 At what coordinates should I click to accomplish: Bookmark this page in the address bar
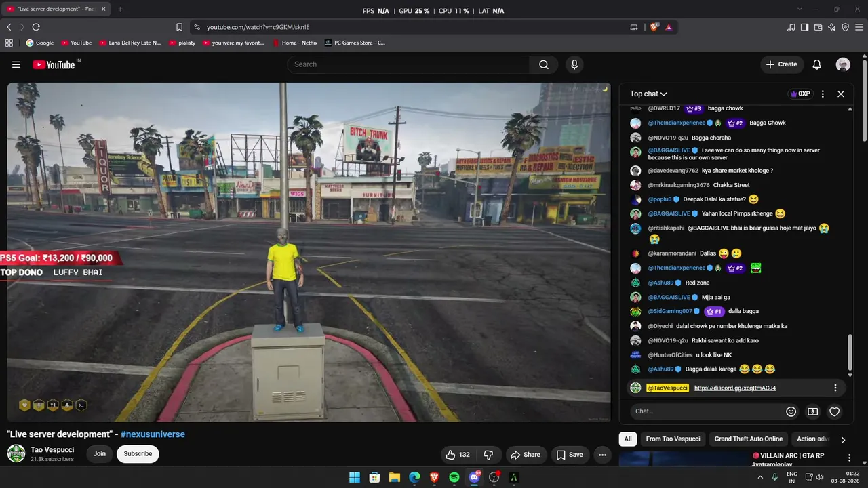point(179,27)
